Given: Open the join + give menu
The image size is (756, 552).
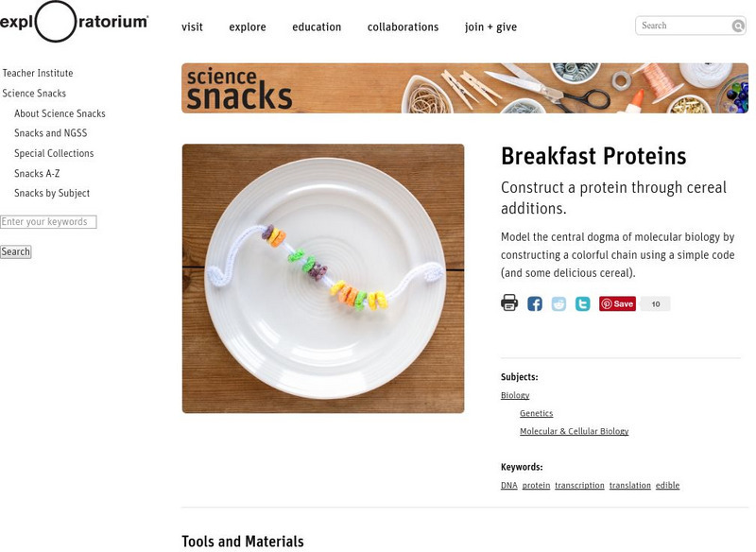Looking at the screenshot, I should (490, 27).
